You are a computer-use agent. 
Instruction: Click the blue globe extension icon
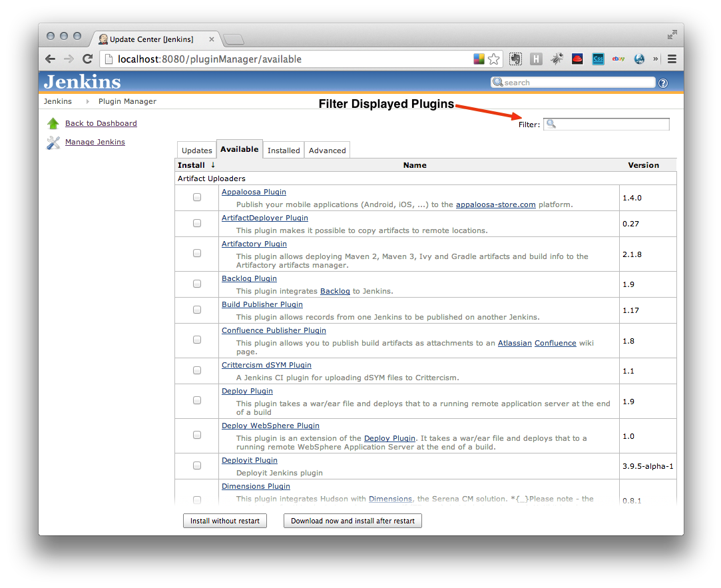[639, 59]
